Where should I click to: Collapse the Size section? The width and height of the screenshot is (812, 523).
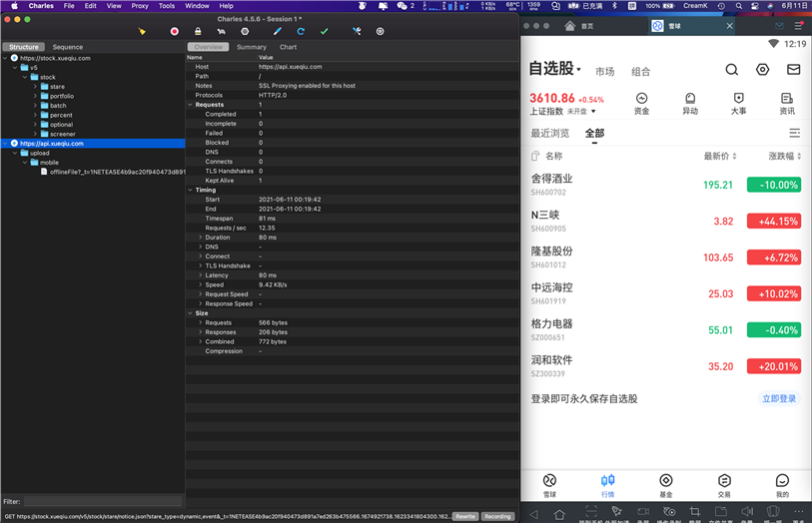(190, 313)
